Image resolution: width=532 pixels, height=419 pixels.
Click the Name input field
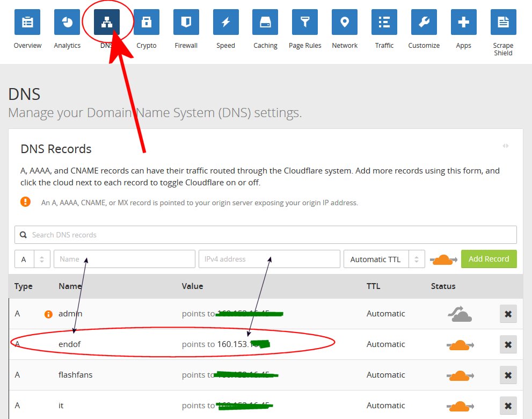click(124, 259)
